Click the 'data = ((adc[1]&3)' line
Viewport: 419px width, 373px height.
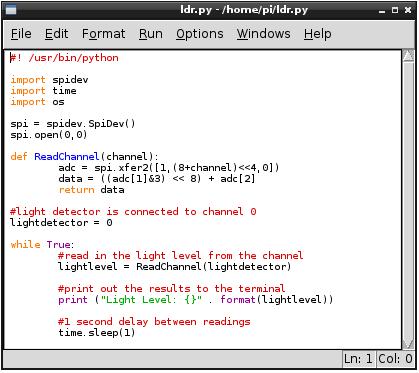point(157,179)
